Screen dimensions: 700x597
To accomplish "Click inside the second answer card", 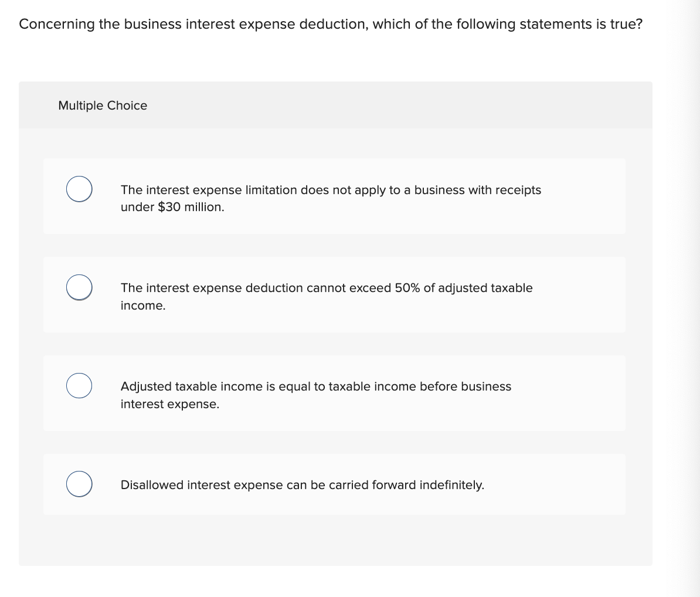I will tap(335, 294).
